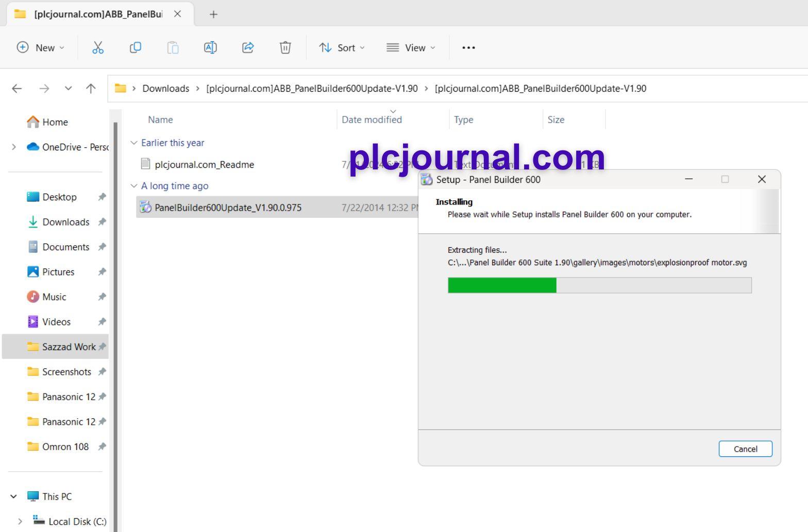Open Videos in quick access
The width and height of the screenshot is (808, 532).
[48, 322]
